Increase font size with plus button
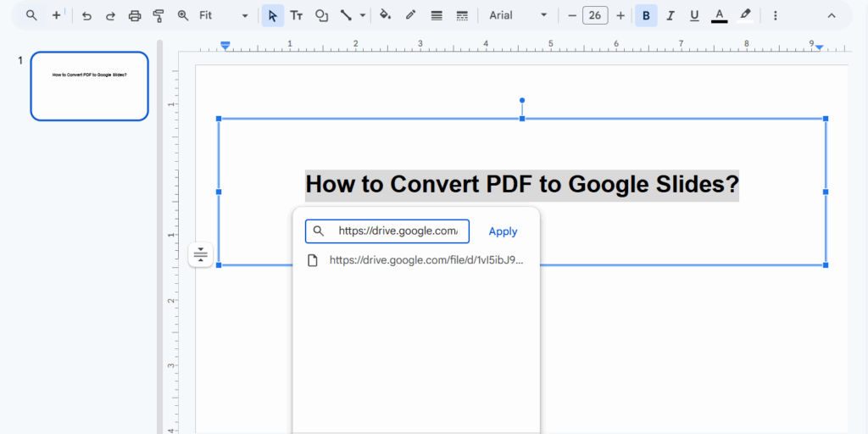This screenshot has width=868, height=434. pos(620,15)
